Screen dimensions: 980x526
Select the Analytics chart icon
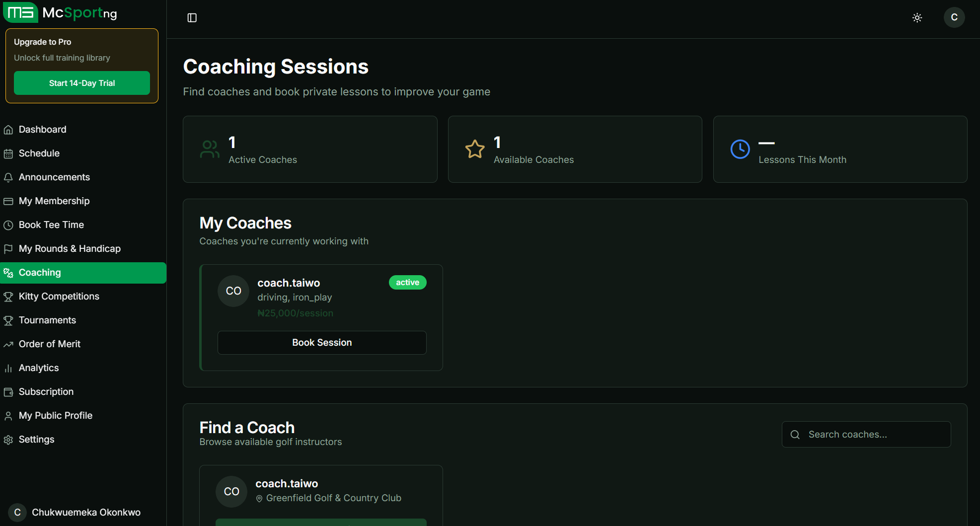pyautogui.click(x=9, y=368)
